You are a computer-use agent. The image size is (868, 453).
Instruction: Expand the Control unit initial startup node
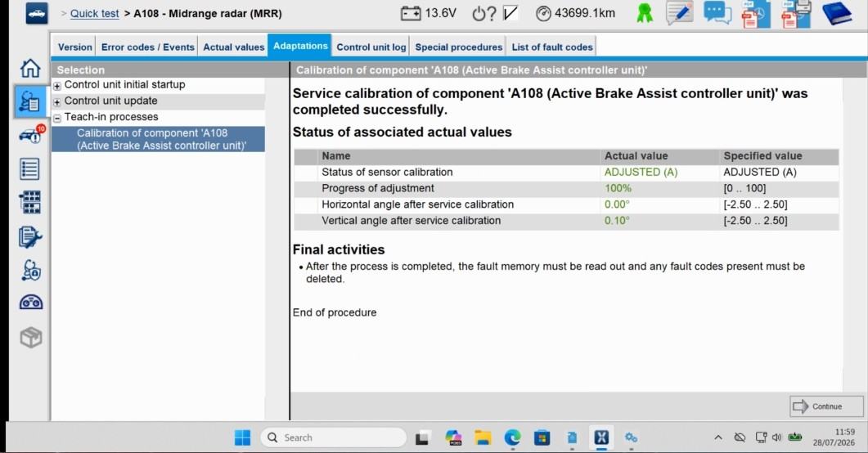(57, 86)
